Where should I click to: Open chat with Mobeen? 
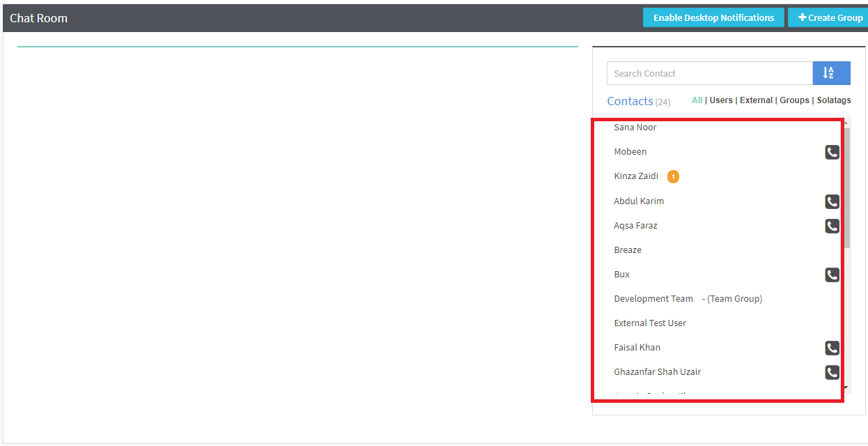(x=630, y=152)
